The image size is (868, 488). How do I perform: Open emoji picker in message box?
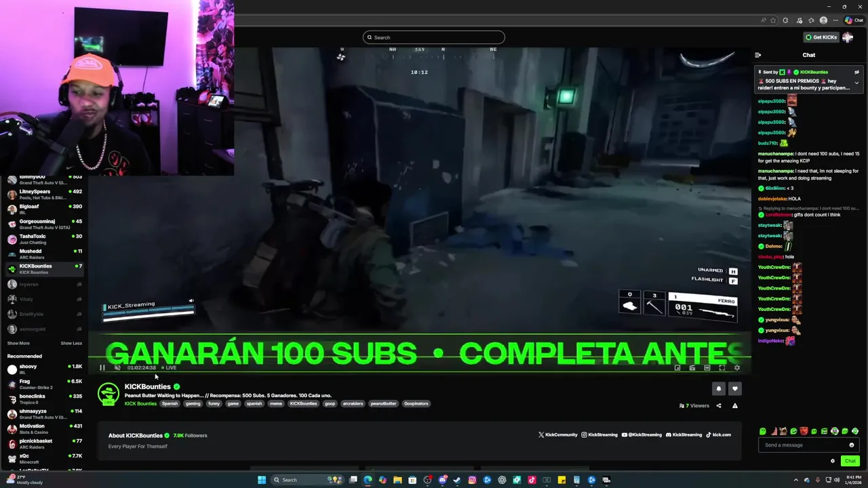[852, 445]
